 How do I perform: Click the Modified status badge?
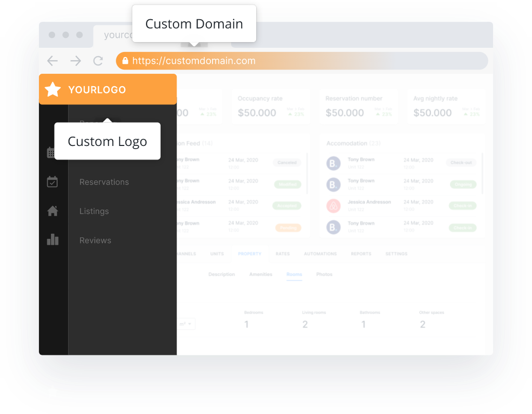(288, 184)
